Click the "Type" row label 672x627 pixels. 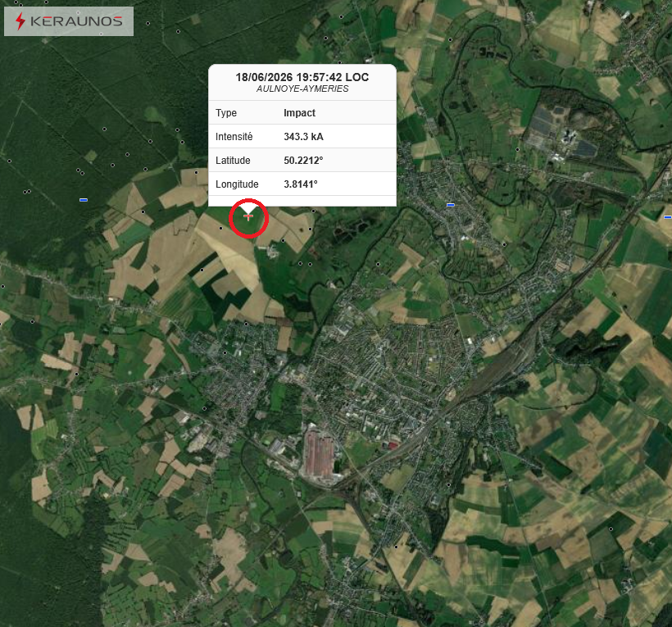[226, 113]
